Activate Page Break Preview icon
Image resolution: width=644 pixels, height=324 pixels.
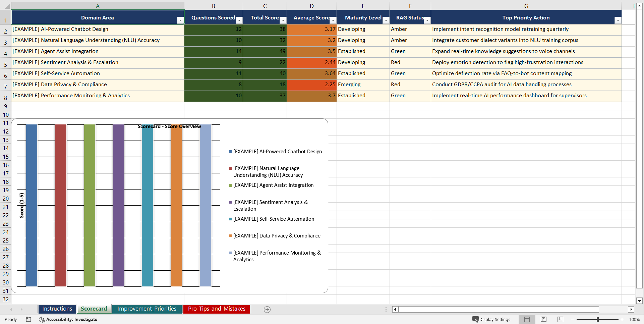[x=560, y=319]
